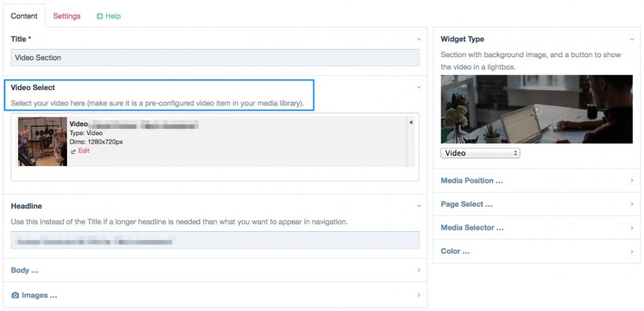Screen dimensions: 644x311
Task: Collapse the Video Select section chevron
Action: pos(419,88)
